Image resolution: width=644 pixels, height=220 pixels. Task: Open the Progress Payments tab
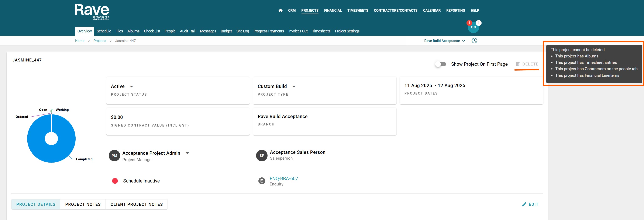(x=269, y=31)
